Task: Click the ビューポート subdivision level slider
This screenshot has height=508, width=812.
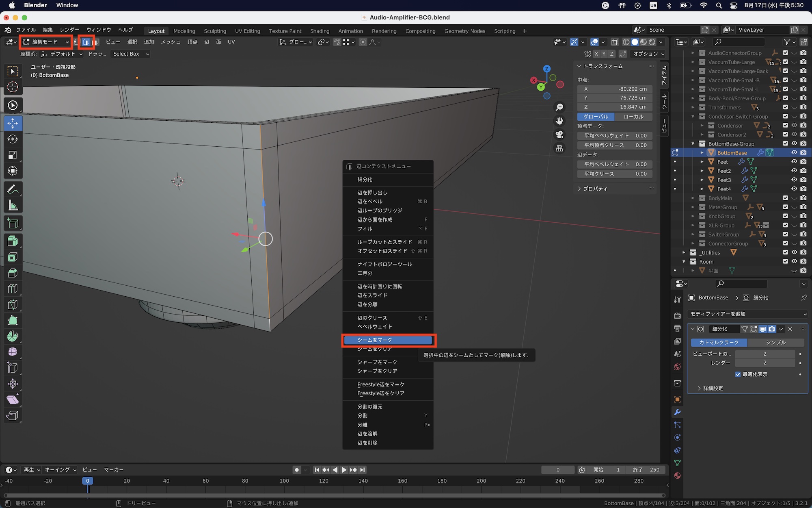Action: (x=764, y=354)
